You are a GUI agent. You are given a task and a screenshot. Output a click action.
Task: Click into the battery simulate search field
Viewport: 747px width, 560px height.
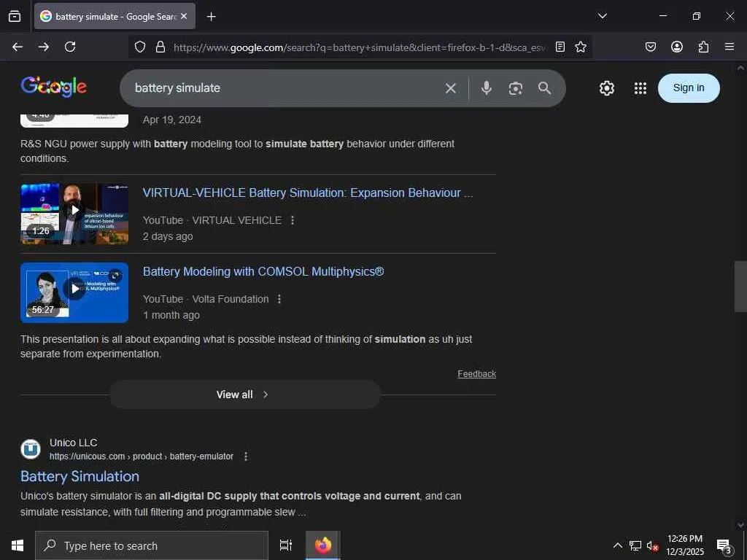[x=286, y=88]
